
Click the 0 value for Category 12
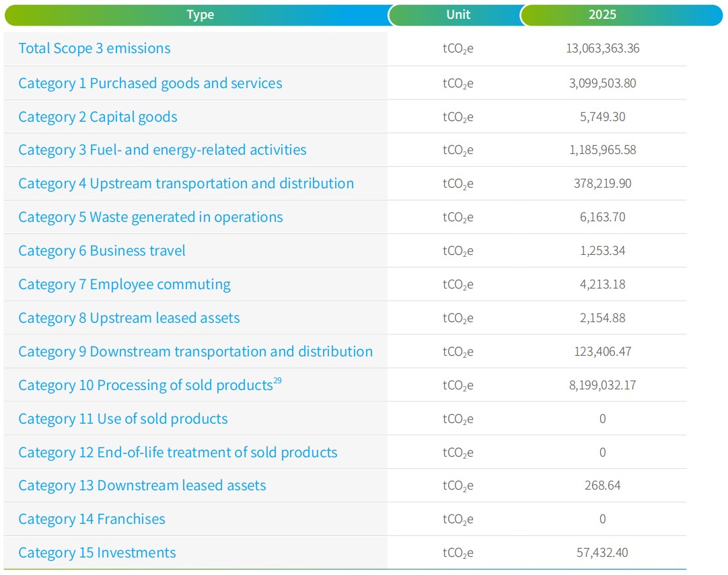click(602, 452)
